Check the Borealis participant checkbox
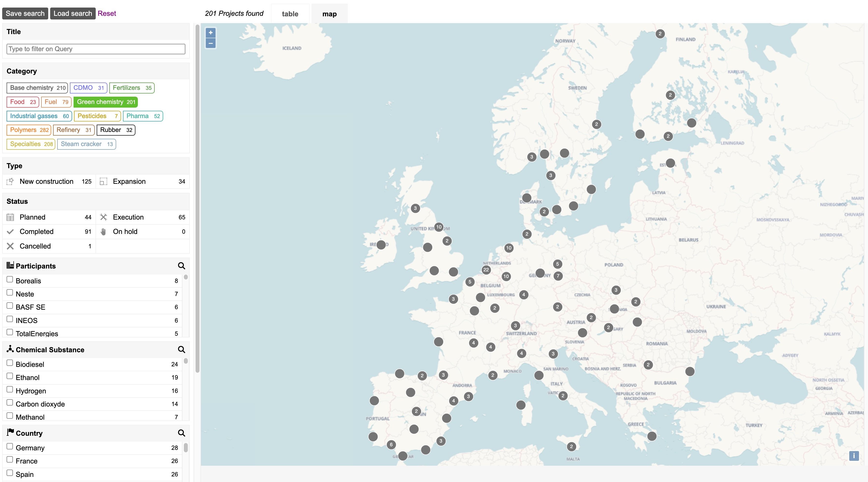The width and height of the screenshot is (868, 482). [x=9, y=279]
